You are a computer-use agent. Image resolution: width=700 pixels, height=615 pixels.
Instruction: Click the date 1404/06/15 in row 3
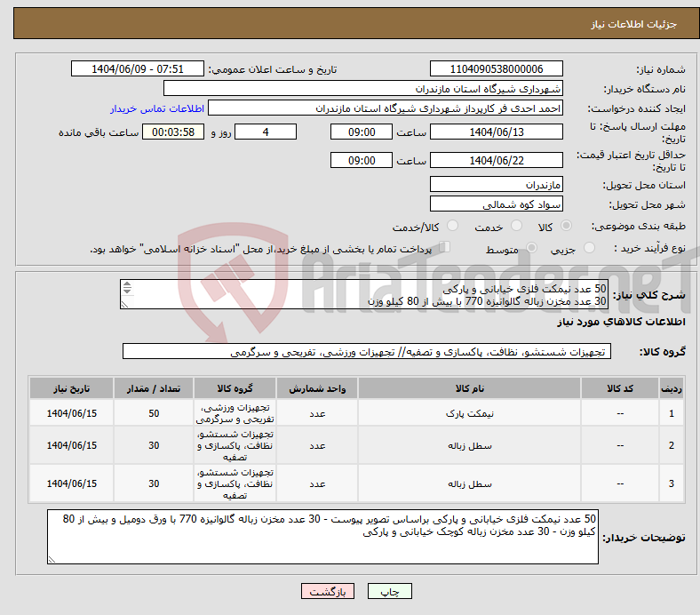(x=71, y=483)
